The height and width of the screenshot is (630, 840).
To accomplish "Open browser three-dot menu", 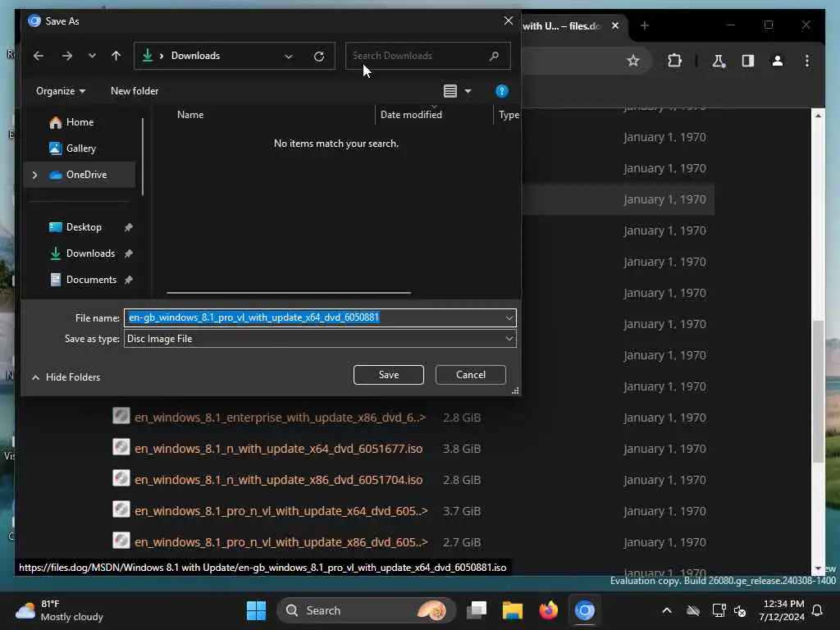I will 807,61.
